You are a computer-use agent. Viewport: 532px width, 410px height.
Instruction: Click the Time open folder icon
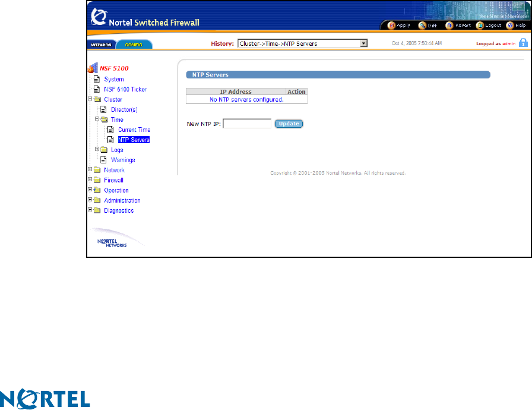click(104, 119)
